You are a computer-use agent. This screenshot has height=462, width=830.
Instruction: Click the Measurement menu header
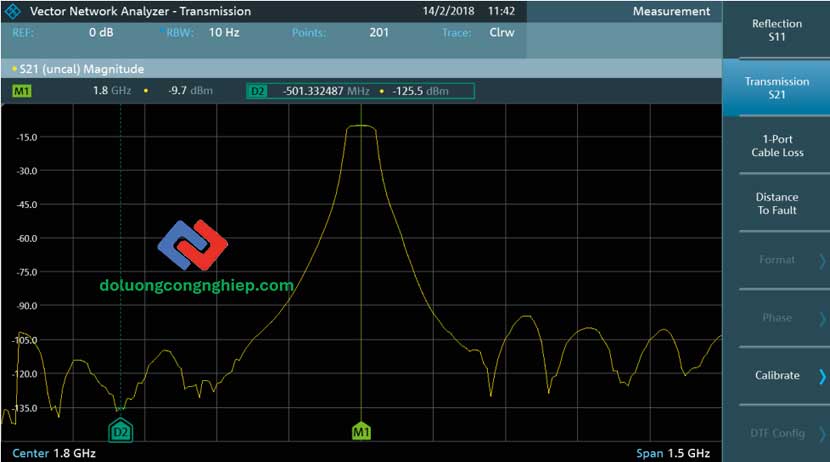tap(671, 11)
